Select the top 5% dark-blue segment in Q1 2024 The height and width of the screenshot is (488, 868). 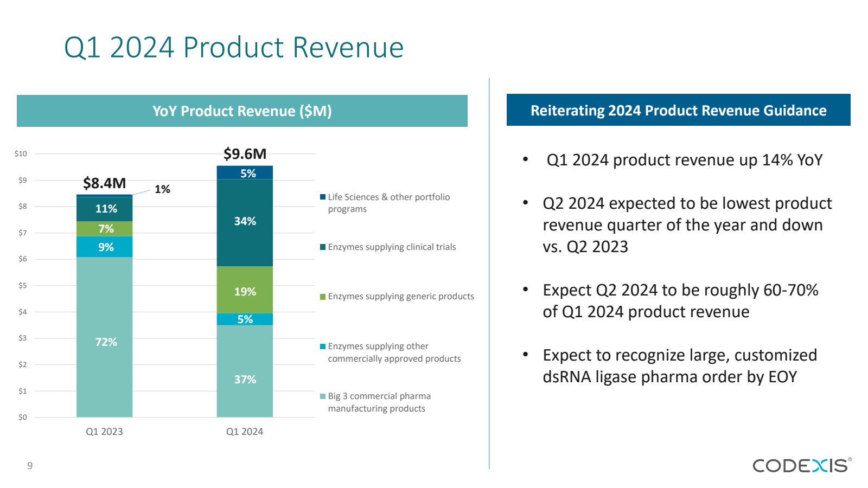coord(245,172)
